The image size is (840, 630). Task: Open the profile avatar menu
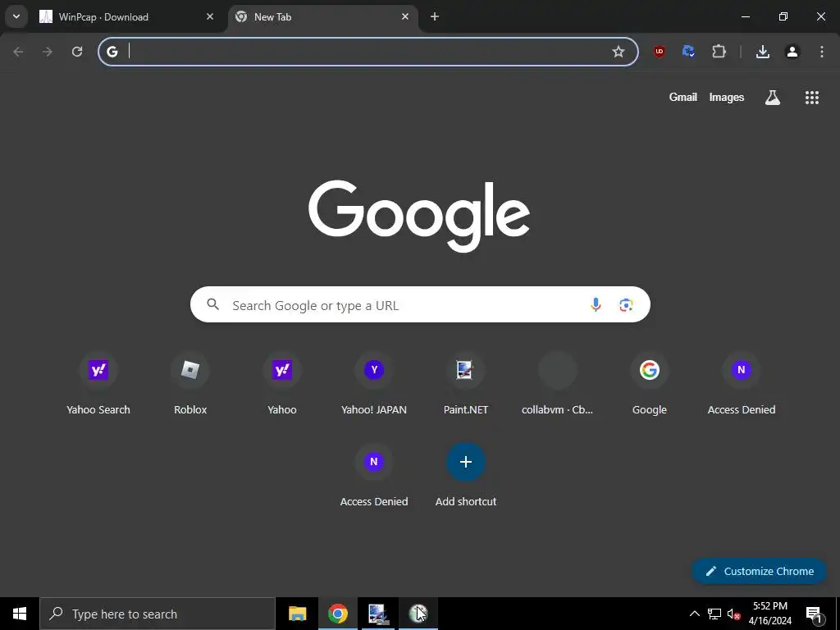792,52
